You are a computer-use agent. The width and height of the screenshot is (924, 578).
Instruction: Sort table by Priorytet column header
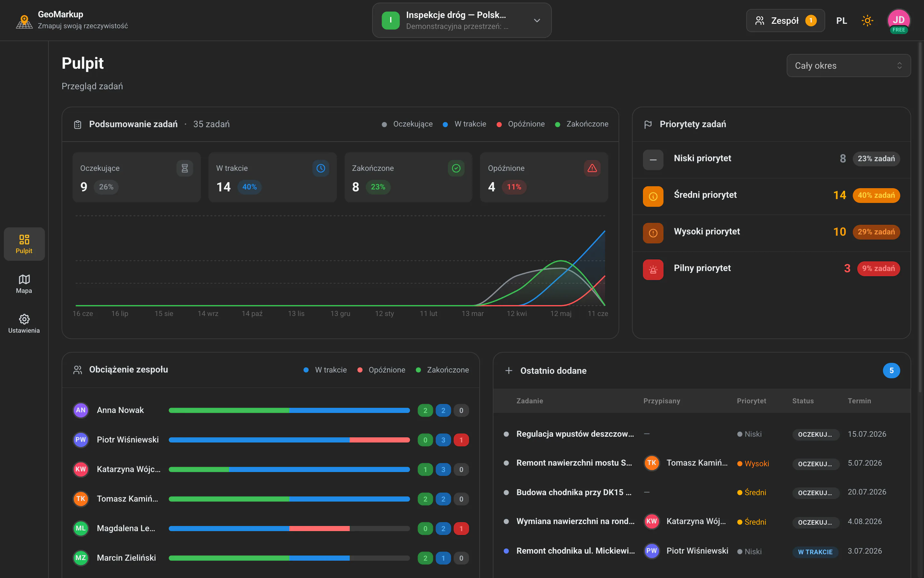click(751, 401)
